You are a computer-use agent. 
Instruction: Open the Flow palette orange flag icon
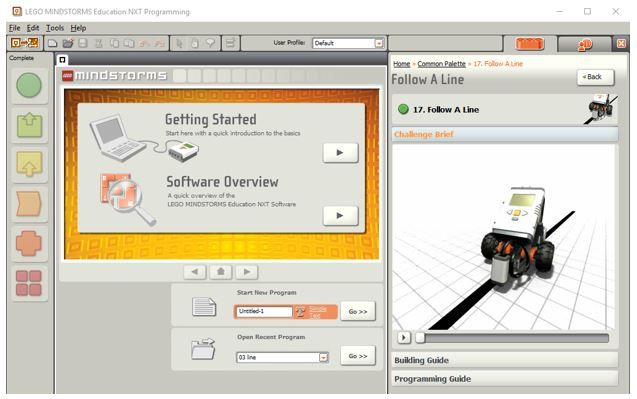tap(29, 204)
